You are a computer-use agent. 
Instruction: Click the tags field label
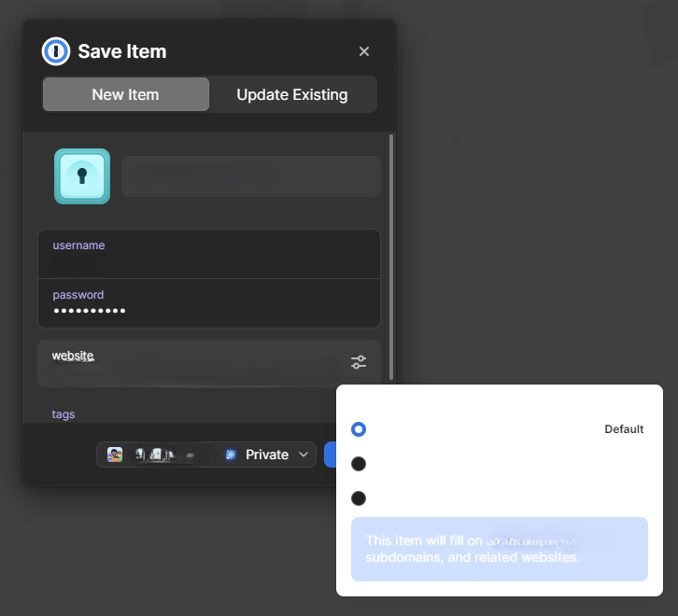[64, 413]
